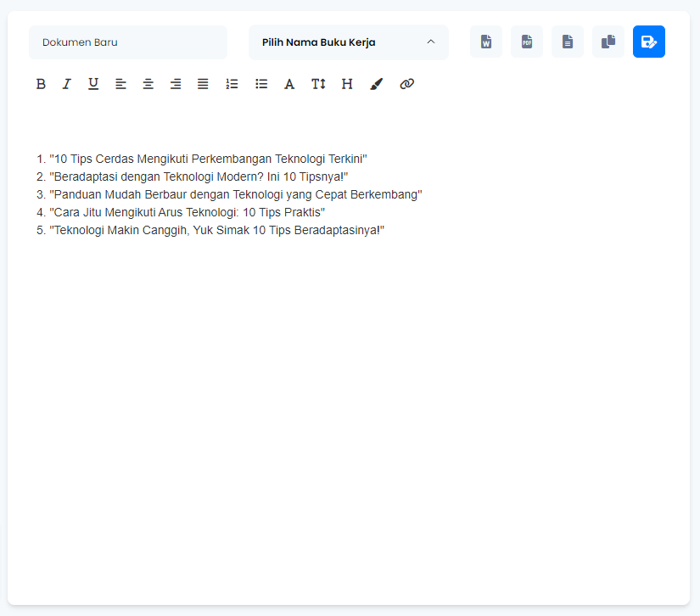The height and width of the screenshot is (616, 700).
Task: Align text to the left
Action: point(120,84)
